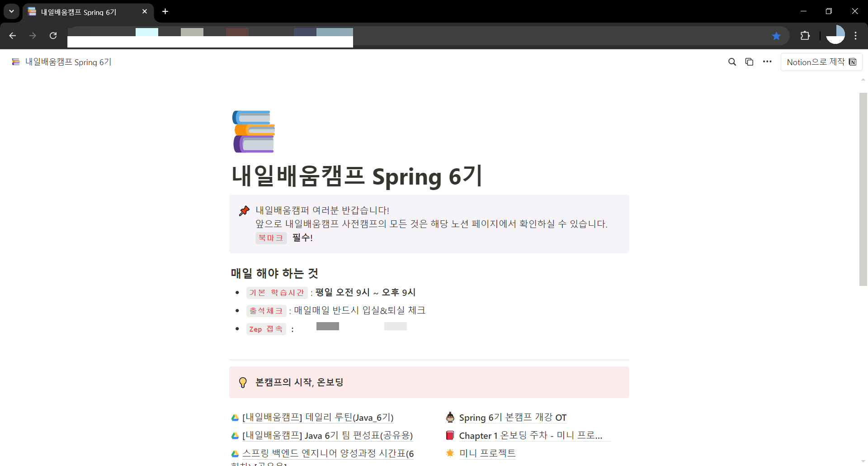Screen dimensions: 868x466
Task: Close the 내일배움캠프 Spring 6기 tab
Action: (x=145, y=11)
